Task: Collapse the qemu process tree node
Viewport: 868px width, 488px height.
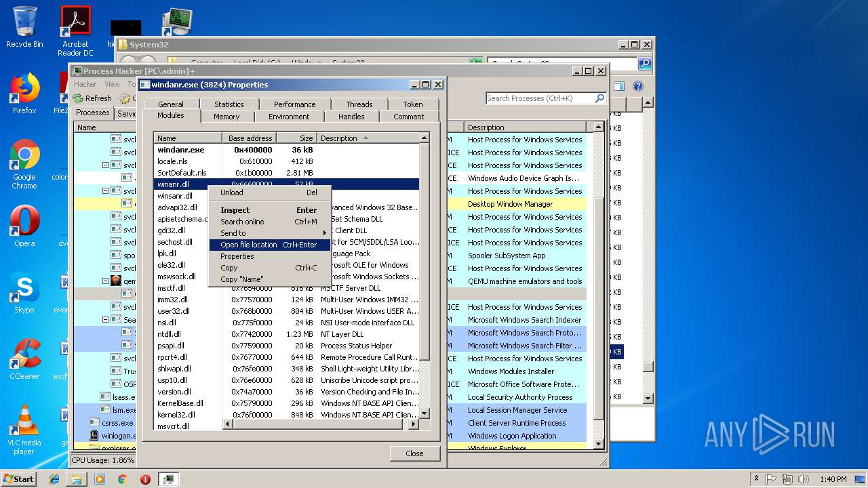Action: point(106,281)
